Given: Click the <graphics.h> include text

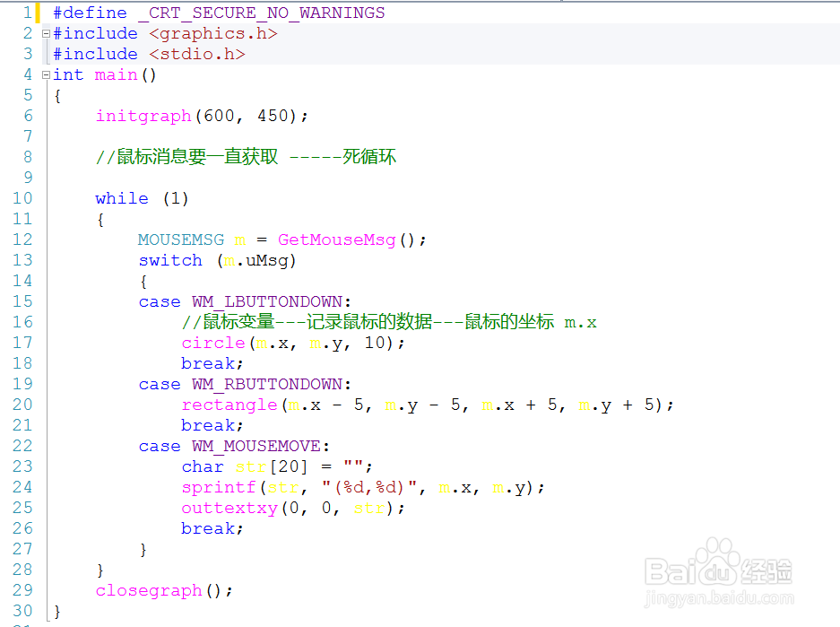Looking at the screenshot, I should pyautogui.click(x=213, y=34).
